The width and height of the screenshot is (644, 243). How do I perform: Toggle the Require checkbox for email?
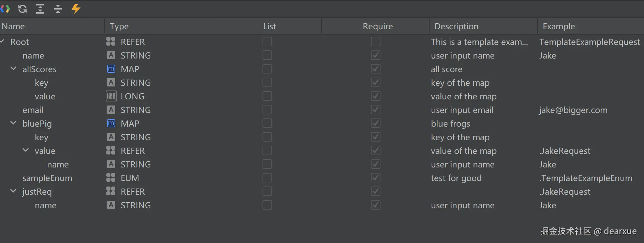[375, 110]
